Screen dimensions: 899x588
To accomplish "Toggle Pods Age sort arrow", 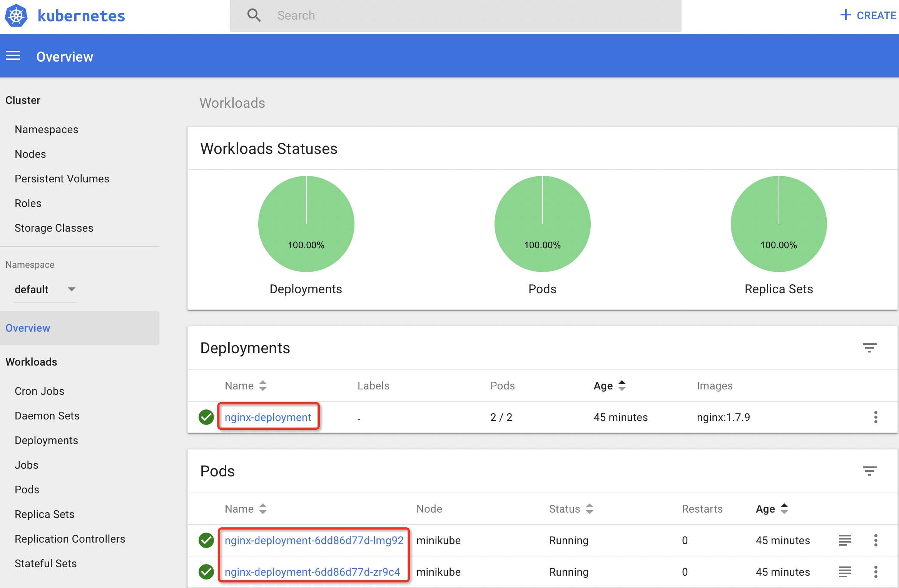I will coord(784,509).
